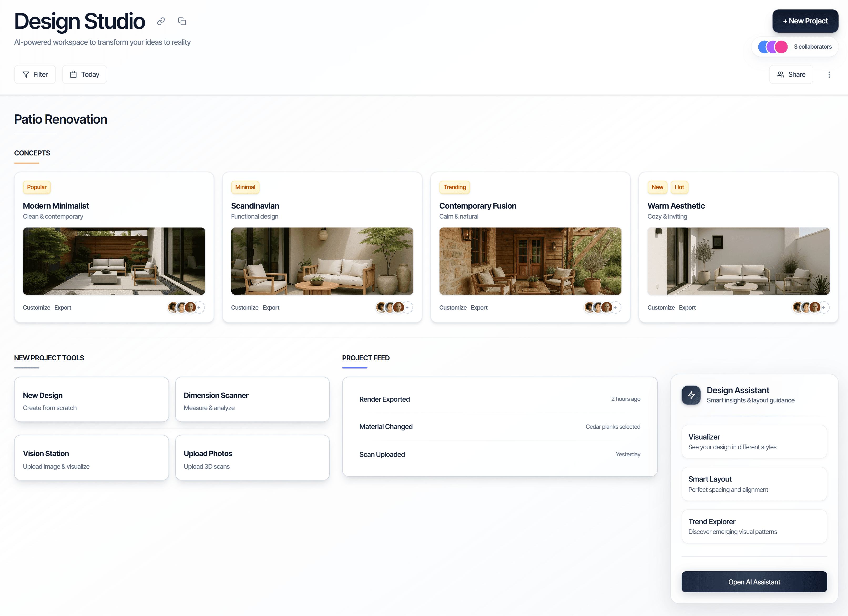Open the Today date selector
848x616 pixels.
(x=84, y=74)
